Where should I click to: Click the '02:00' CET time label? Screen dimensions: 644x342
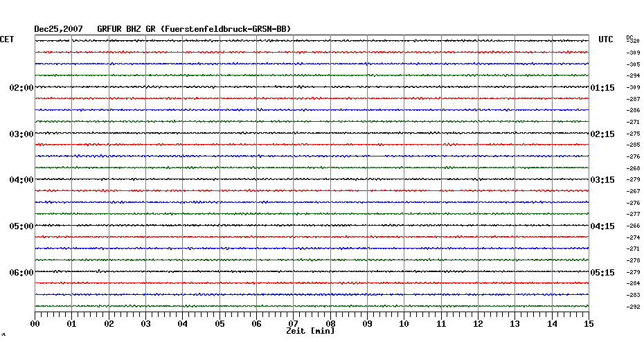pos(21,88)
